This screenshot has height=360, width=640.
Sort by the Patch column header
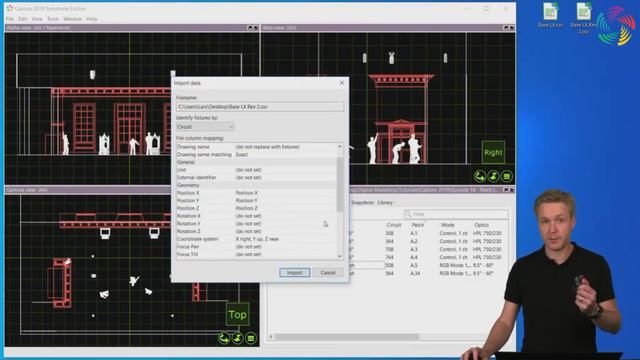coord(417,225)
